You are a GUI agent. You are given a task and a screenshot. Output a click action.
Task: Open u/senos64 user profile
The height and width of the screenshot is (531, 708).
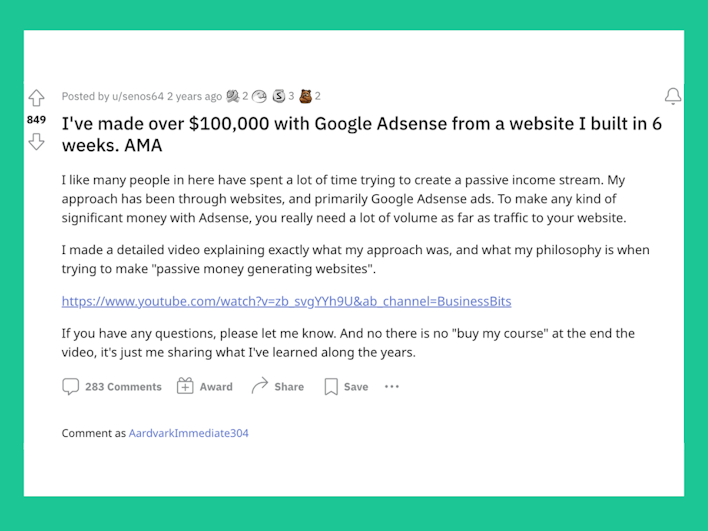pyautogui.click(x=138, y=96)
